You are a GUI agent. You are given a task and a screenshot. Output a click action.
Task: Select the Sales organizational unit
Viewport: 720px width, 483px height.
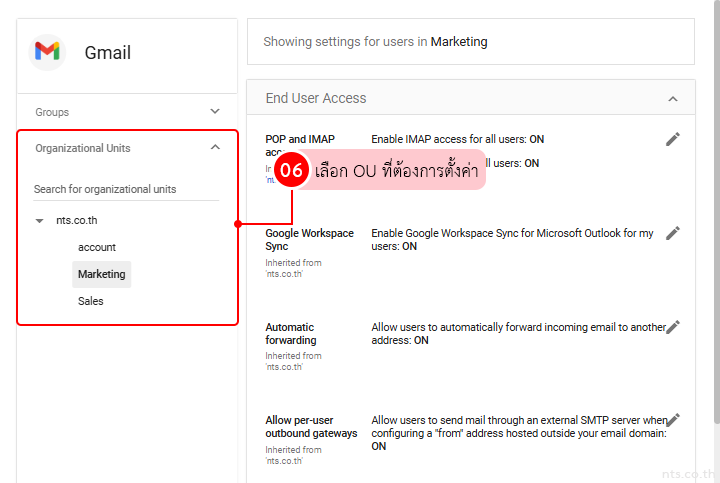(x=90, y=301)
